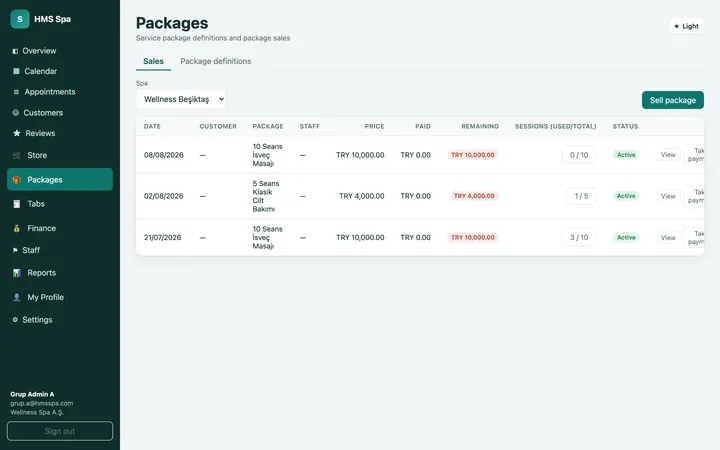Open the Reports page
Viewport: 720px width, 450px height.
coord(60,273)
